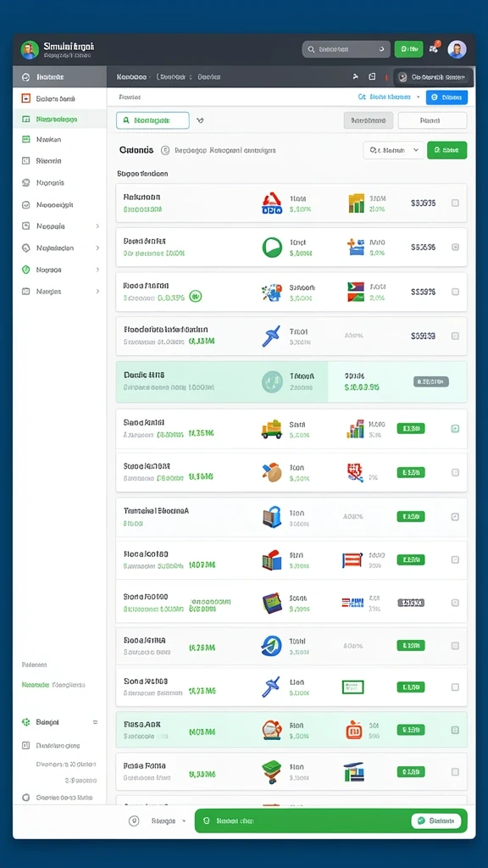The height and width of the screenshot is (868, 488).
Task: Focus the search field in the top header
Action: click(x=347, y=49)
